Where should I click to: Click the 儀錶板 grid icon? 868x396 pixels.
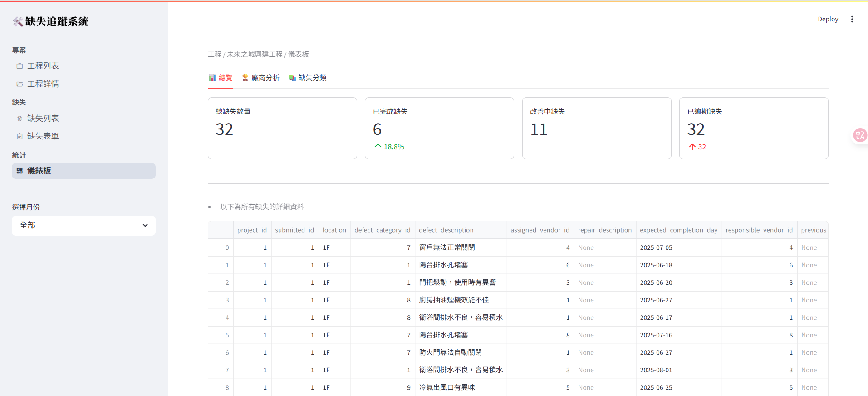click(20, 171)
